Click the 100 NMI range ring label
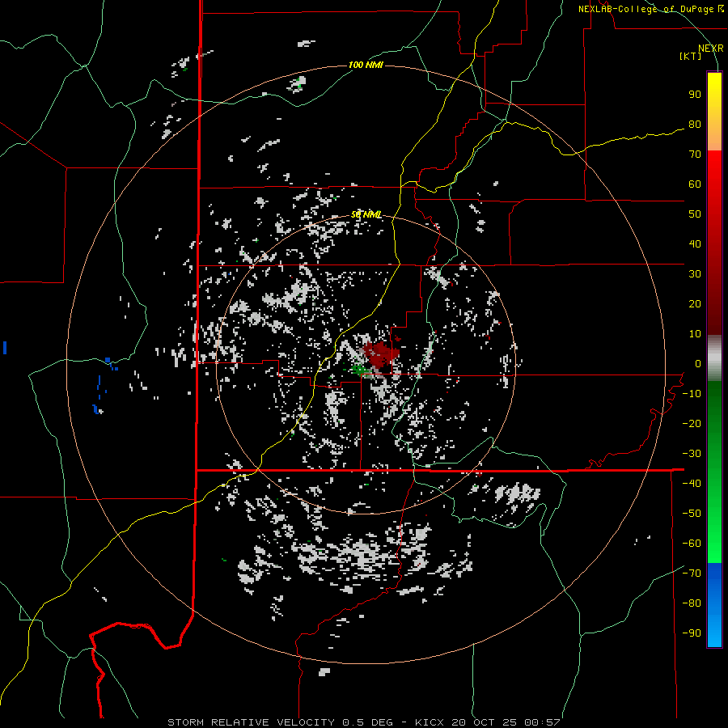 pyautogui.click(x=366, y=65)
